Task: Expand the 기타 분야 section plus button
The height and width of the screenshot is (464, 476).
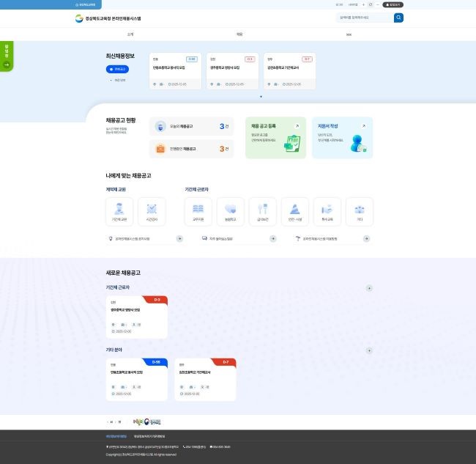Action: tap(369, 350)
